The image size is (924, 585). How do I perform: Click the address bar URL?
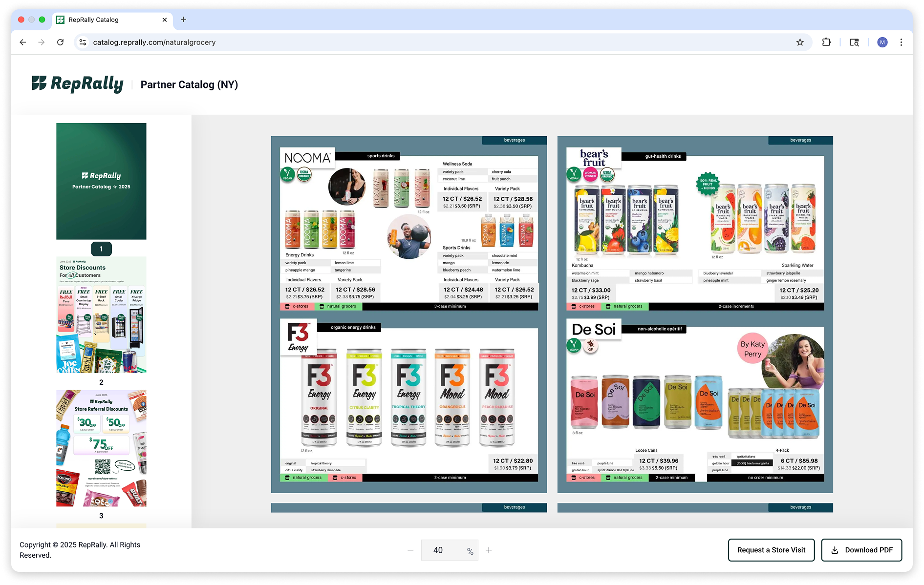[x=154, y=42]
